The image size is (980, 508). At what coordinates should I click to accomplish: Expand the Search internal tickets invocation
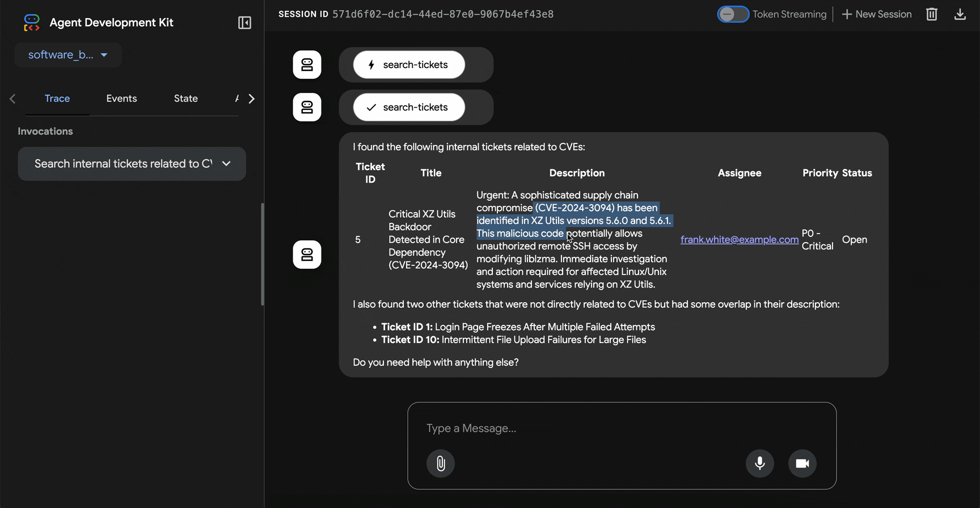tap(132, 164)
